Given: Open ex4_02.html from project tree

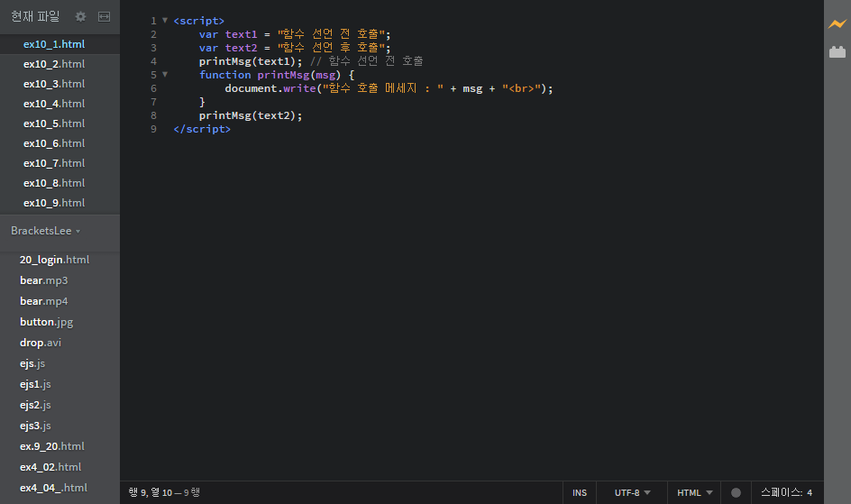Looking at the screenshot, I should (50, 466).
